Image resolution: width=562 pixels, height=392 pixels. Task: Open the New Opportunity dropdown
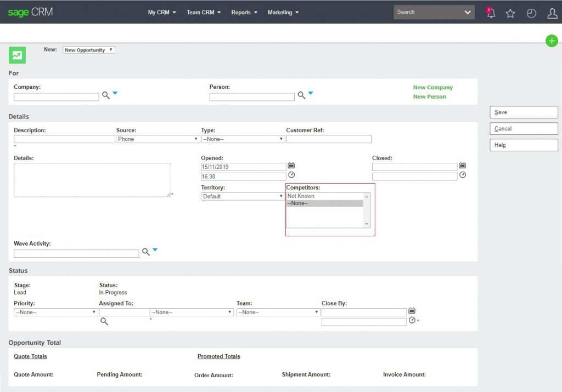point(89,50)
